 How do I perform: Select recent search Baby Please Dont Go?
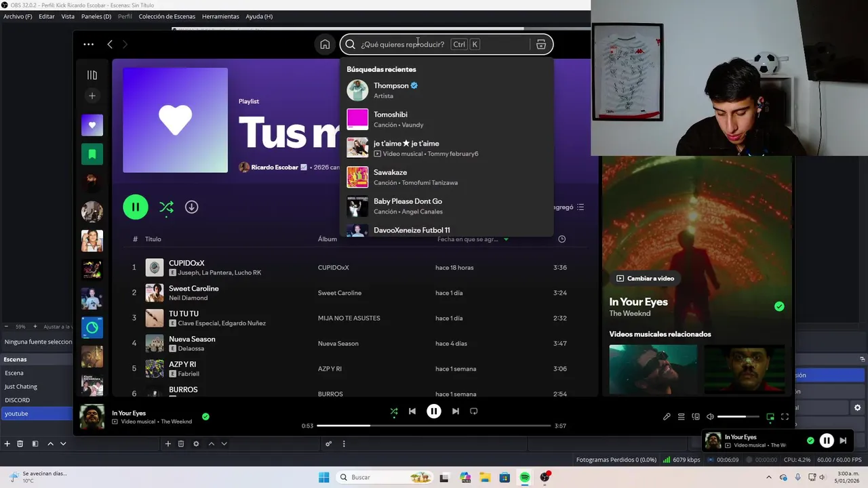pyautogui.click(x=446, y=206)
